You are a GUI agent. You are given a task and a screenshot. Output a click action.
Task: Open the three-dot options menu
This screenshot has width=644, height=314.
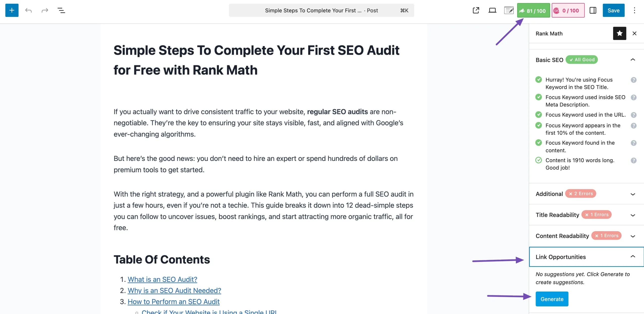click(x=634, y=10)
